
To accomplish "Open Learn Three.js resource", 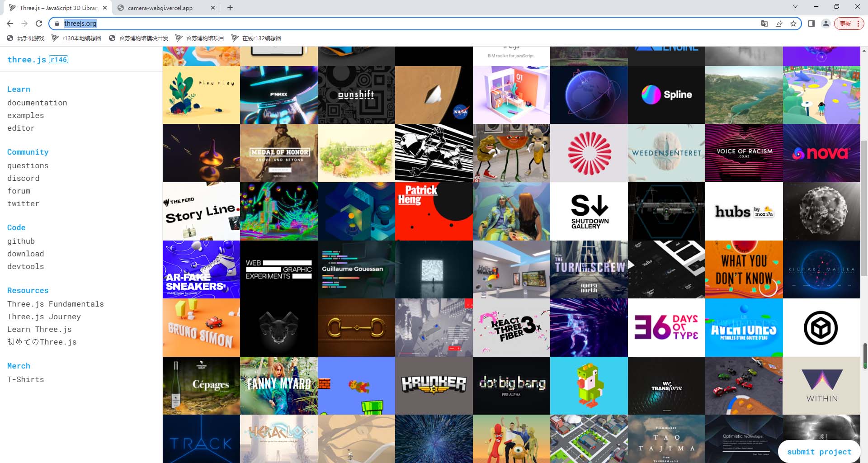I will tap(39, 329).
